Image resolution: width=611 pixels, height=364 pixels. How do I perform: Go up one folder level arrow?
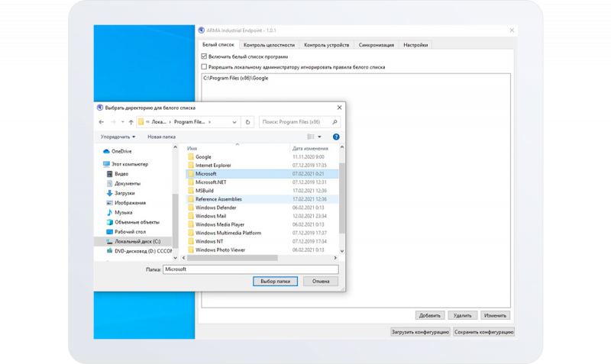pos(131,122)
